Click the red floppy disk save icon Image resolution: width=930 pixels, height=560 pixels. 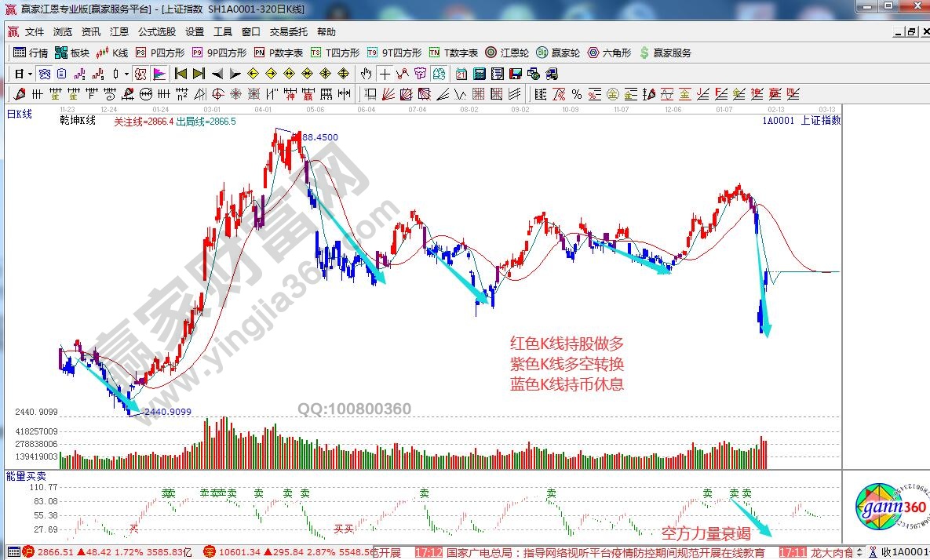[515, 74]
